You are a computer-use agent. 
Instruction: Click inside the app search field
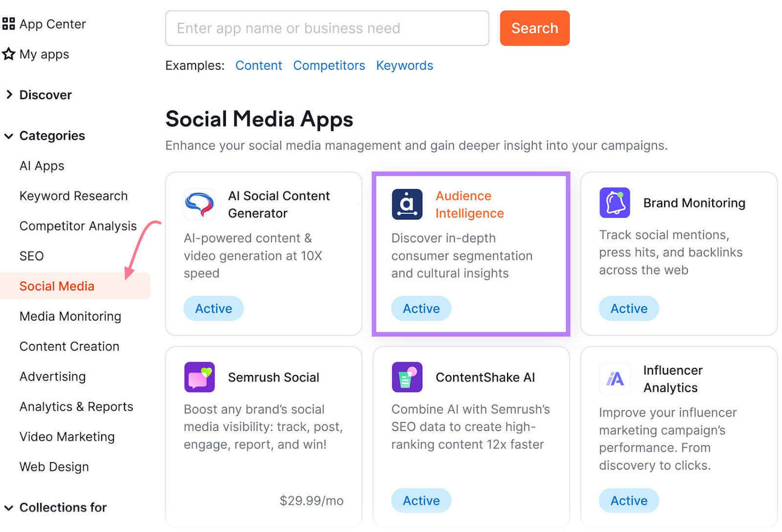[x=327, y=28]
